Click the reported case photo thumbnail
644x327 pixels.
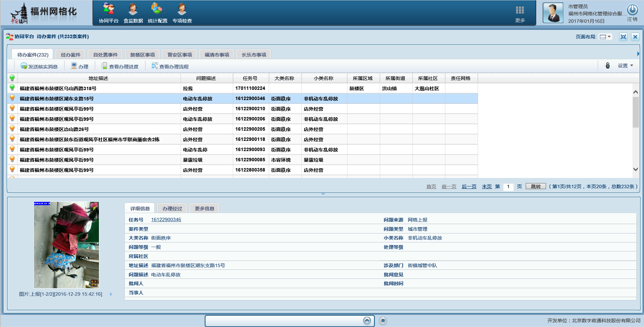[x=66, y=245]
